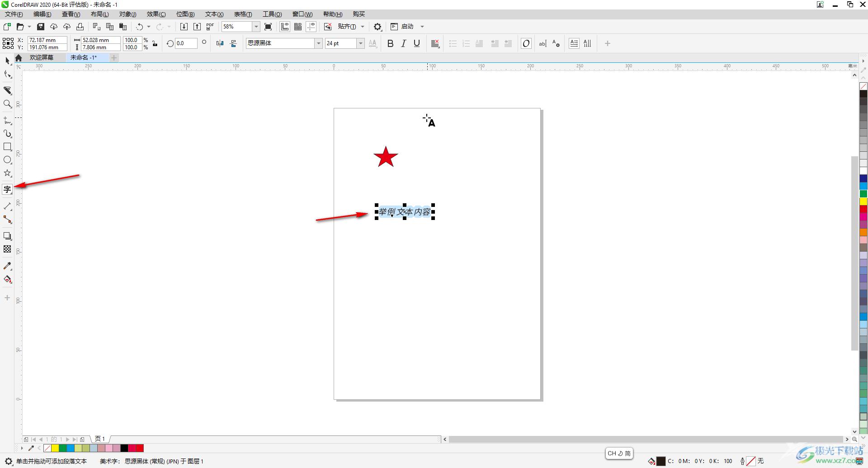Select the Connector tool

coord(7,220)
